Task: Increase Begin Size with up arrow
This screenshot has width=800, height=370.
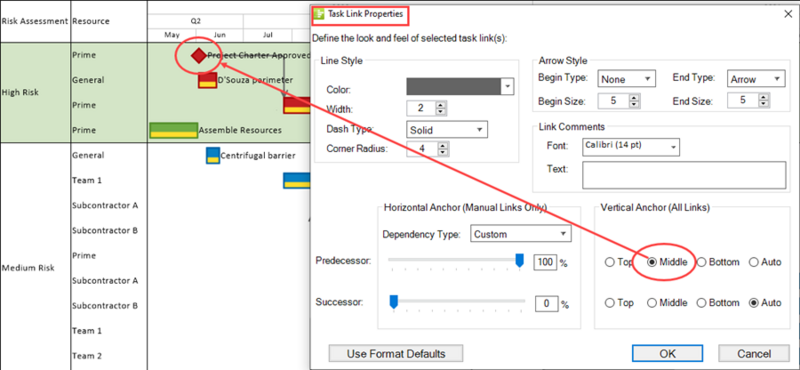Action: pyautogui.click(x=634, y=97)
